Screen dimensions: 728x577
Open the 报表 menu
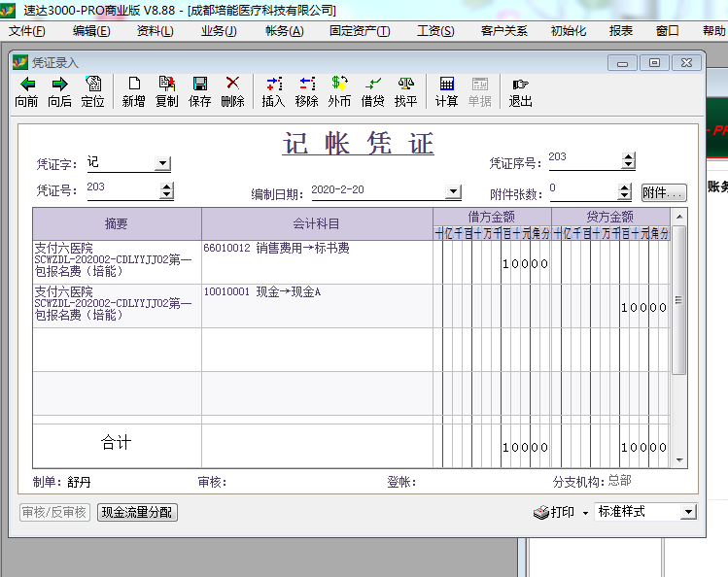(621, 31)
